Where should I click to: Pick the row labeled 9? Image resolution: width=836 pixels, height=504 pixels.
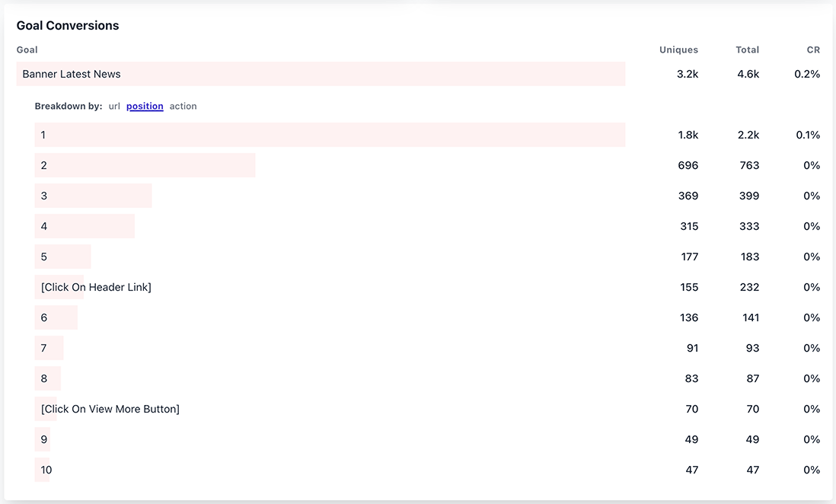pyautogui.click(x=44, y=439)
